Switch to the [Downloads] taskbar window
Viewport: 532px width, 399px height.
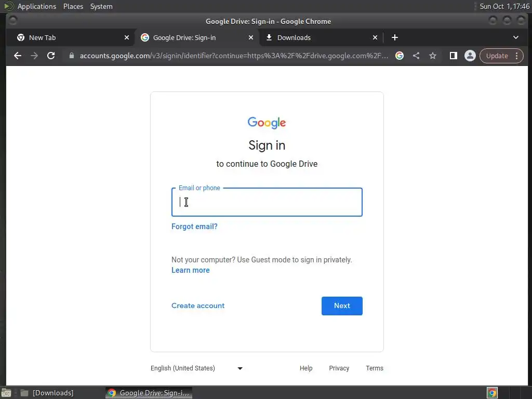click(47, 393)
